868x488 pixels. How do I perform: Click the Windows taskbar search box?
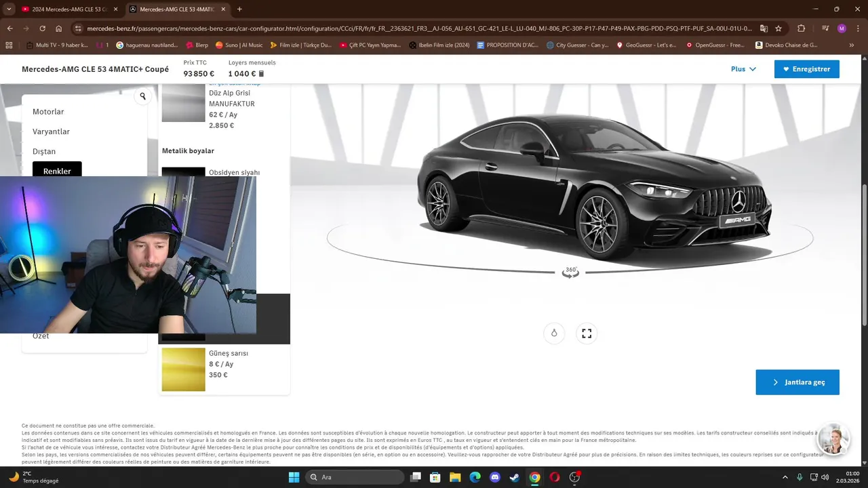click(355, 477)
